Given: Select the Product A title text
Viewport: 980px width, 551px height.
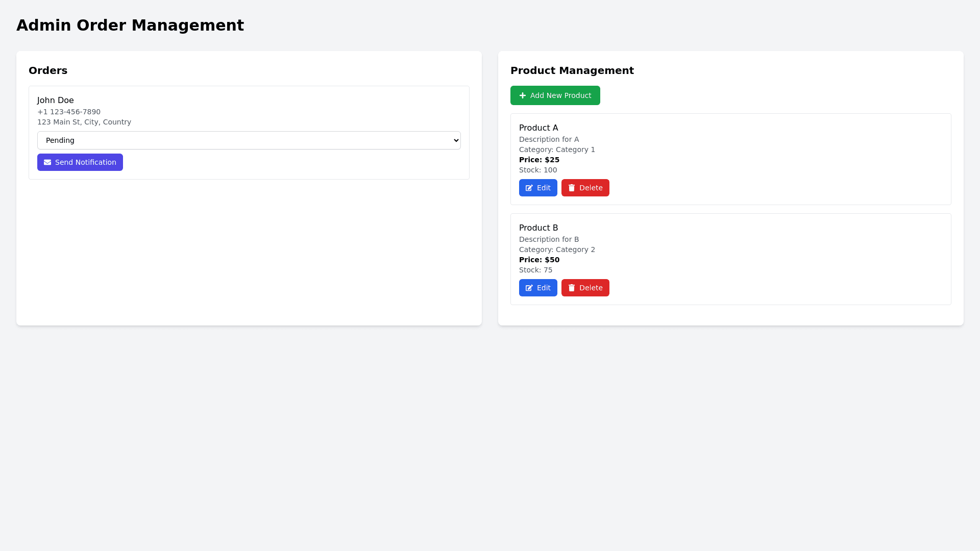Looking at the screenshot, I should pos(538,128).
